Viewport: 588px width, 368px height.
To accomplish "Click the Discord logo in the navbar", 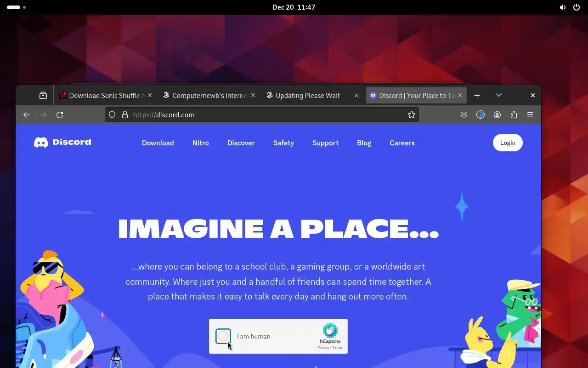I will pyautogui.click(x=62, y=143).
